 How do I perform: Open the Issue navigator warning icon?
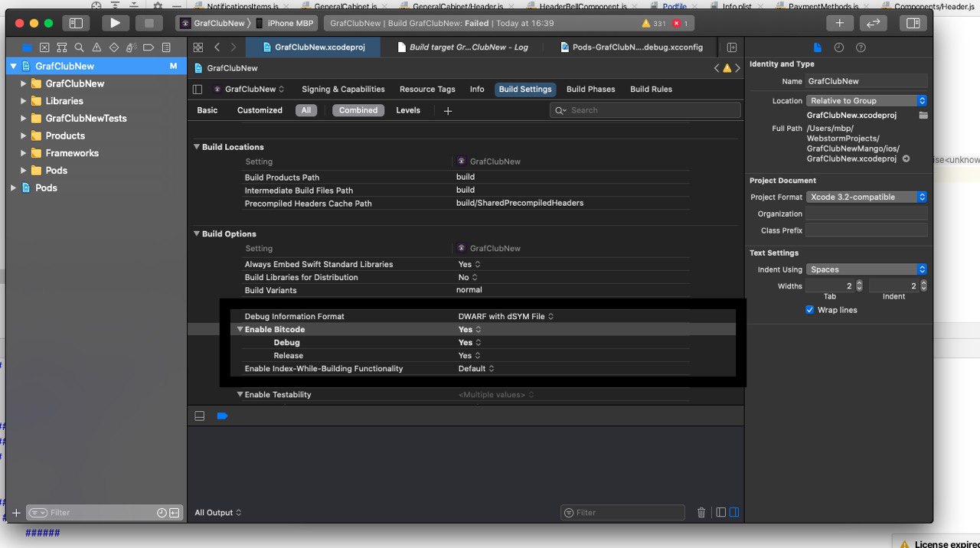(x=96, y=47)
